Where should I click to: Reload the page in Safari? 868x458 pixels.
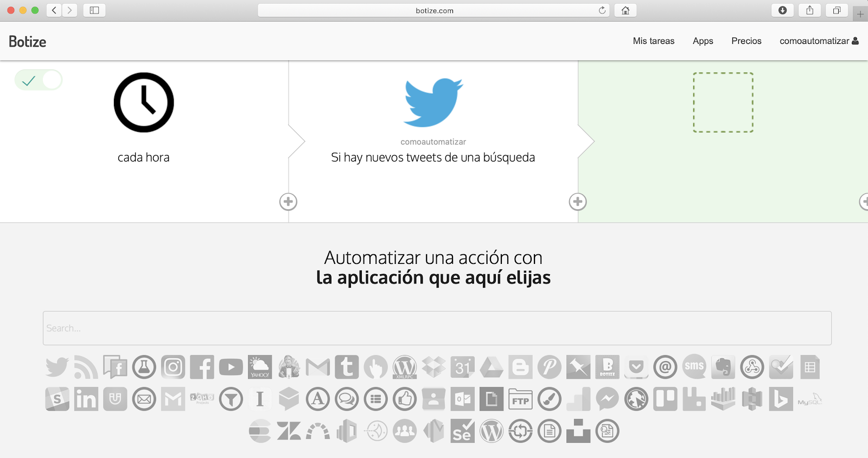pyautogui.click(x=602, y=10)
